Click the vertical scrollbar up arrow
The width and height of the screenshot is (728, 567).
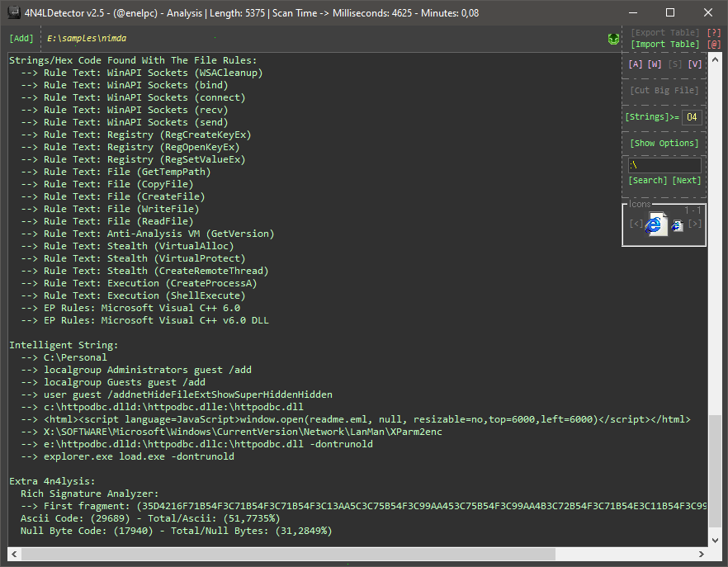point(715,60)
